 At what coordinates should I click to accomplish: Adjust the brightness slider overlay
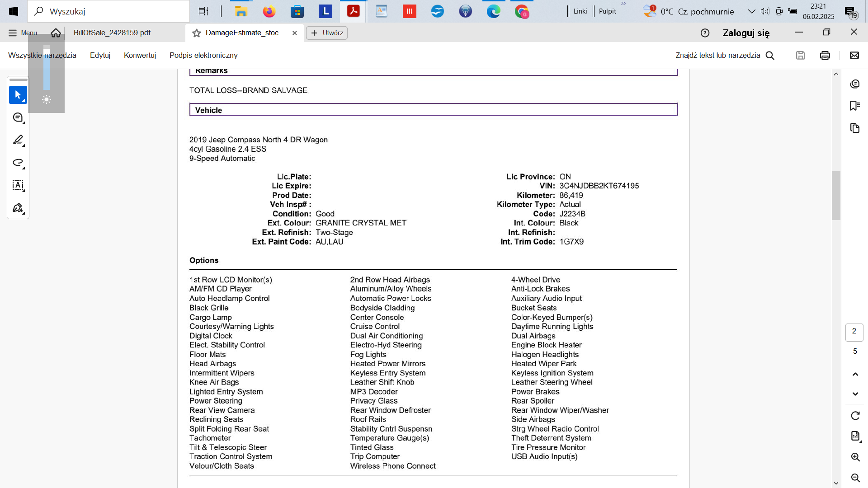47,68
